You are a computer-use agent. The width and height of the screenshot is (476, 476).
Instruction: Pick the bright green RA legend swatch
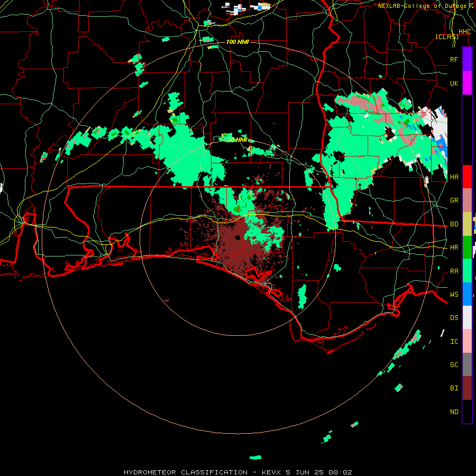467,271
